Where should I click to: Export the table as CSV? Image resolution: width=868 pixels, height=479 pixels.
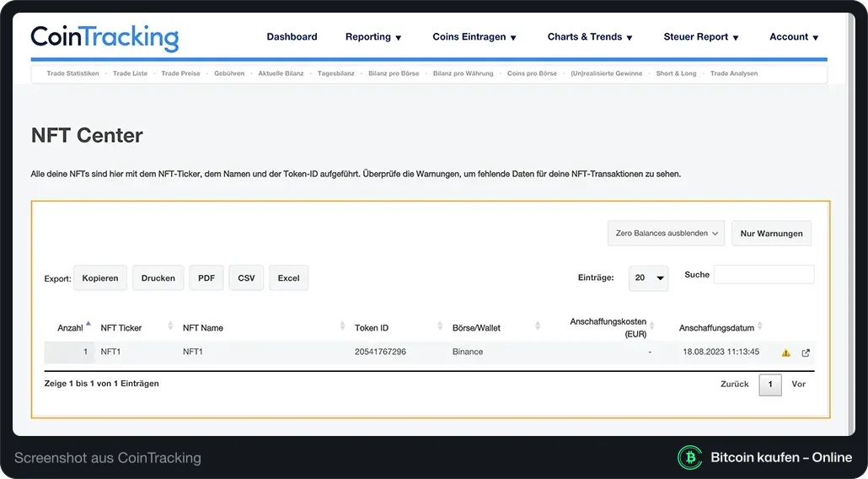pyautogui.click(x=246, y=278)
